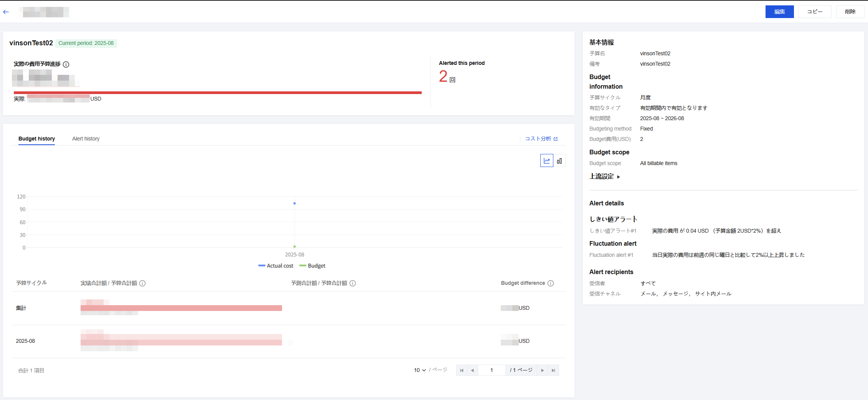Switch chart to bar view icon
868x400 pixels.
point(559,161)
